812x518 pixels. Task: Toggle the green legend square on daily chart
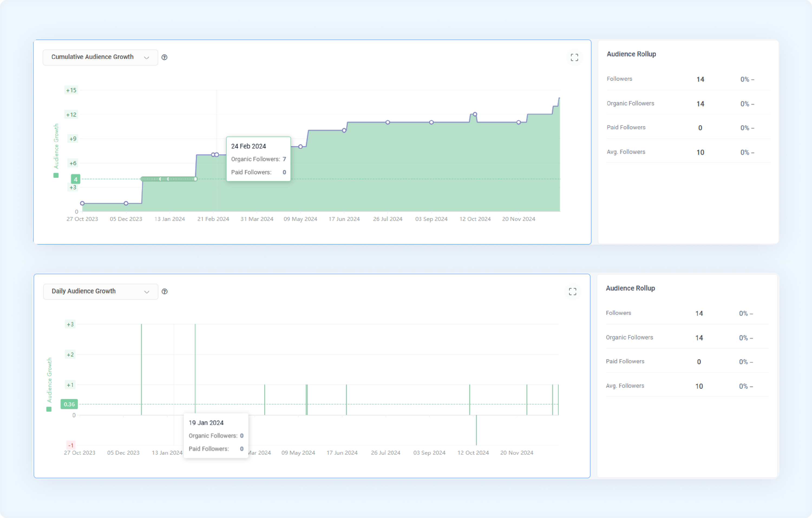tap(49, 409)
